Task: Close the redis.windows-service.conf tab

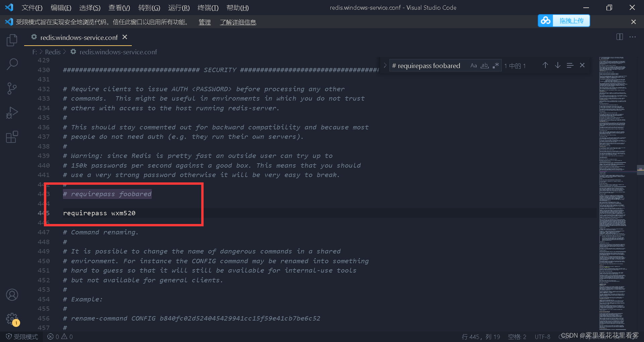Action: (x=125, y=37)
